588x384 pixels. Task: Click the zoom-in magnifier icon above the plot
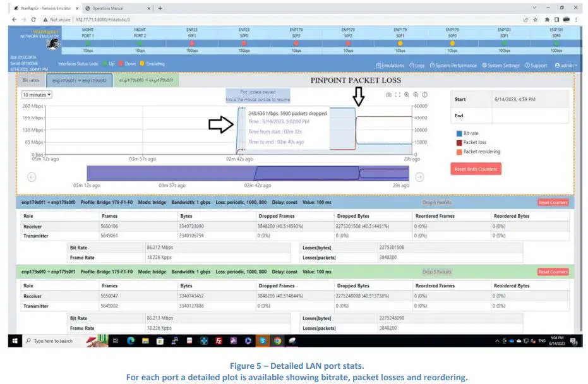click(x=406, y=94)
